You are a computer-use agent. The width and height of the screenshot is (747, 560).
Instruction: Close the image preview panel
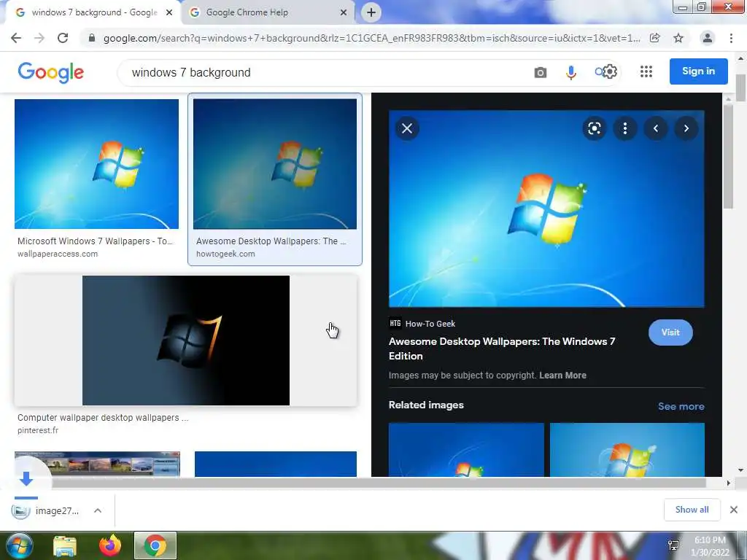pyautogui.click(x=407, y=128)
